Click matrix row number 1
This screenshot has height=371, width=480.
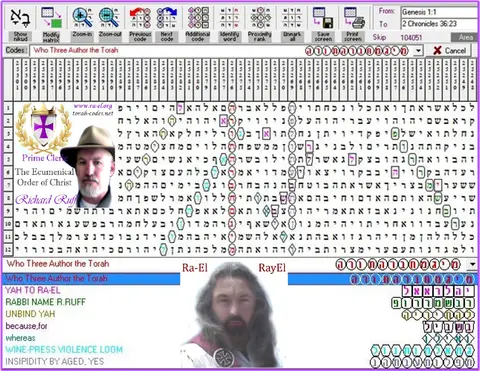8,108
